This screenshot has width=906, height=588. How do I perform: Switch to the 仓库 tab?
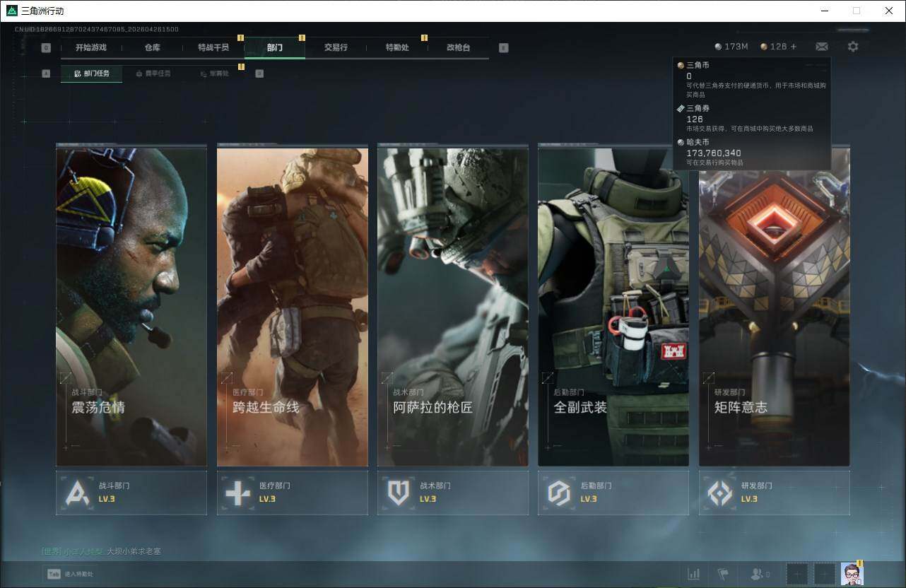point(153,47)
